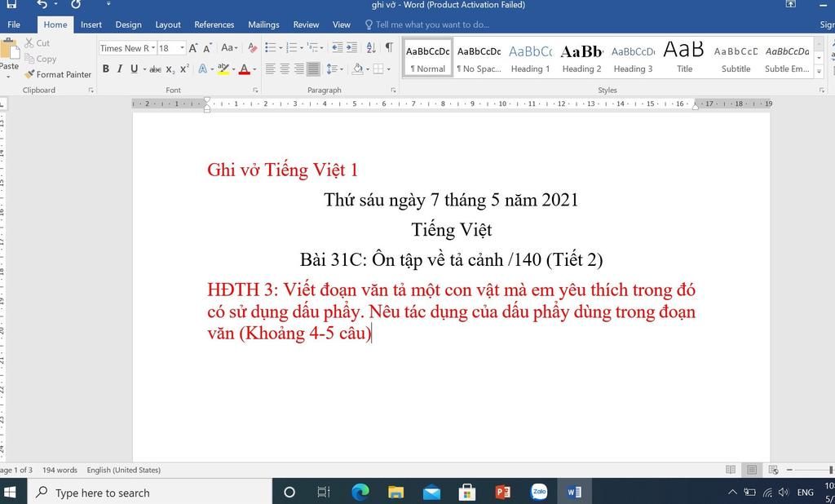
Task: Click the Windows search box in taskbar
Action: click(x=150, y=493)
